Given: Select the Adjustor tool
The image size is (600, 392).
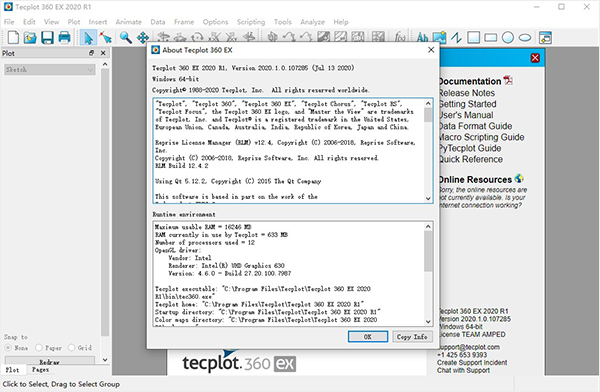Looking at the screenshot, I should pos(106,38).
